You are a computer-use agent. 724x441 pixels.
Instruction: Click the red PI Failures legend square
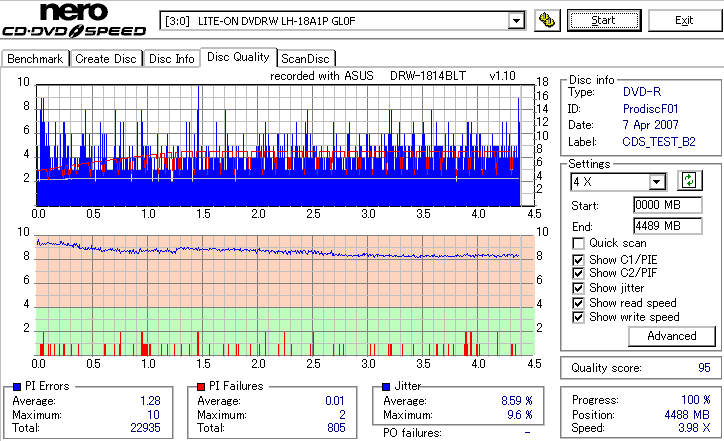201,387
